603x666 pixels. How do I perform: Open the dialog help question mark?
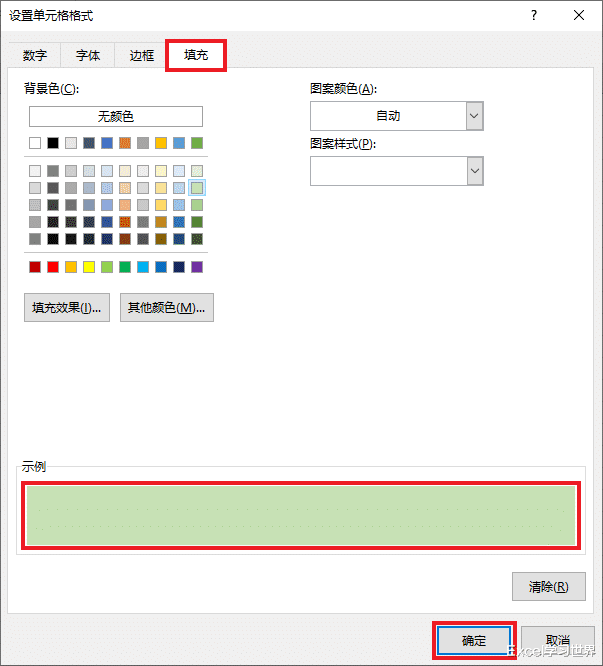pos(534,16)
